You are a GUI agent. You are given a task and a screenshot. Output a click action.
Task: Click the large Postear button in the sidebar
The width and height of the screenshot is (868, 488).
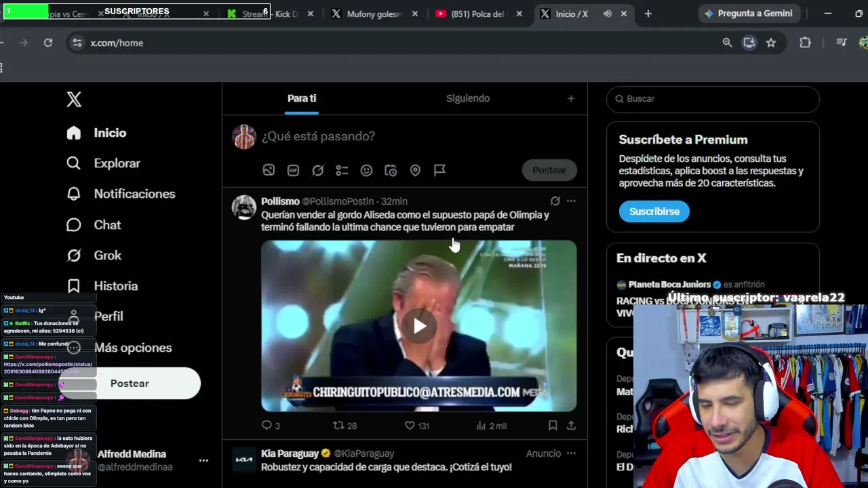[130, 384]
